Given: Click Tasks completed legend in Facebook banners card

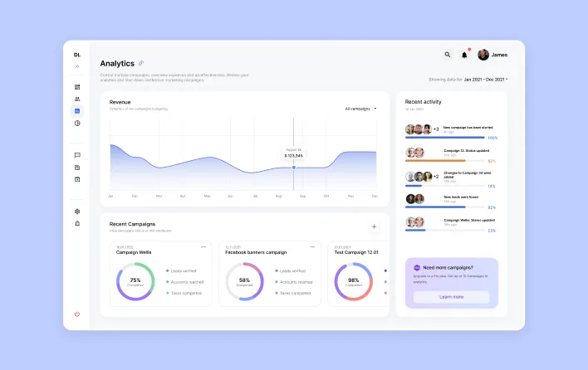Looking at the screenshot, I should tap(293, 293).
